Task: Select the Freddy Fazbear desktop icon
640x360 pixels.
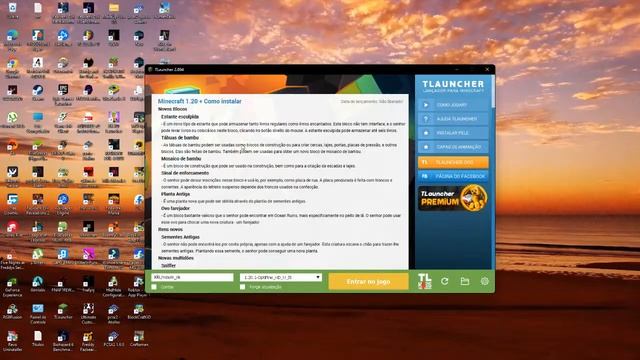Action: click(88, 341)
